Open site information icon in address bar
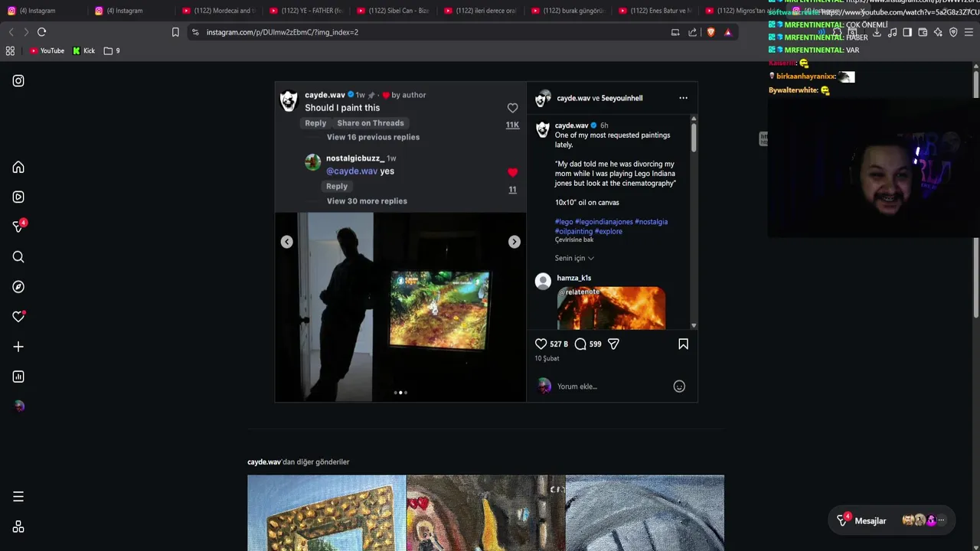The image size is (980, 551). pyautogui.click(x=195, y=32)
